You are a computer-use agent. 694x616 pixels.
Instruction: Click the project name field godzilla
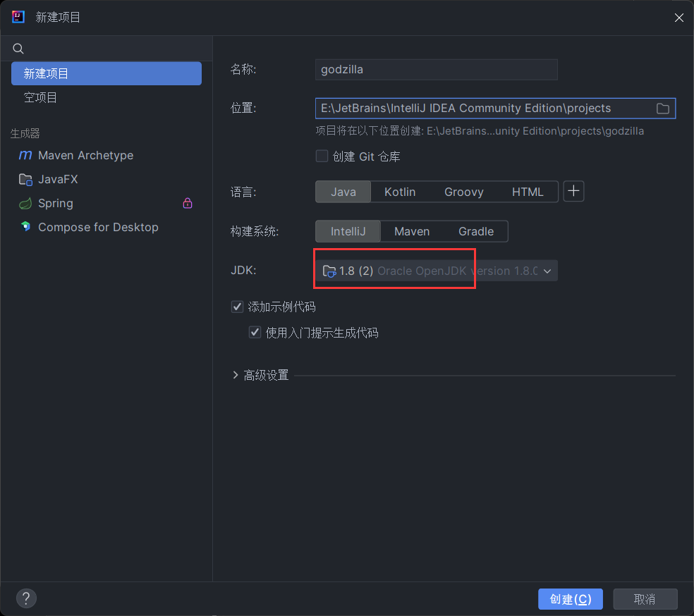click(436, 70)
